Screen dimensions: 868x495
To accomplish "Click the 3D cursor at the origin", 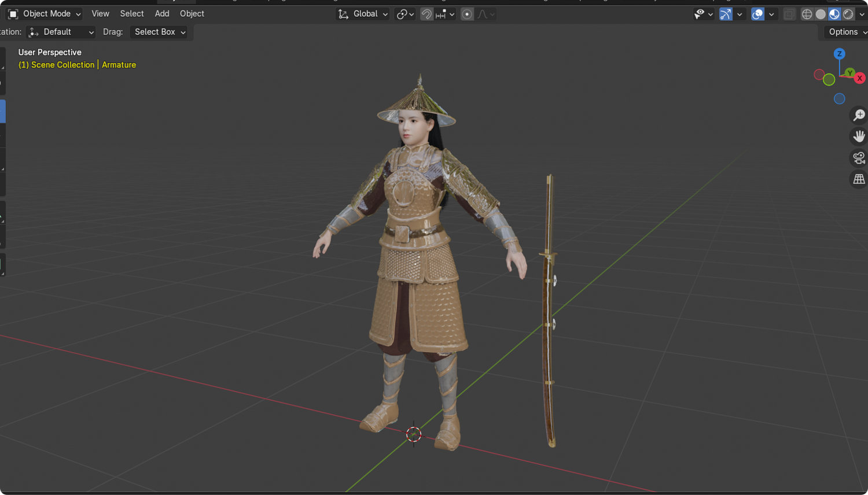I will tap(414, 434).
